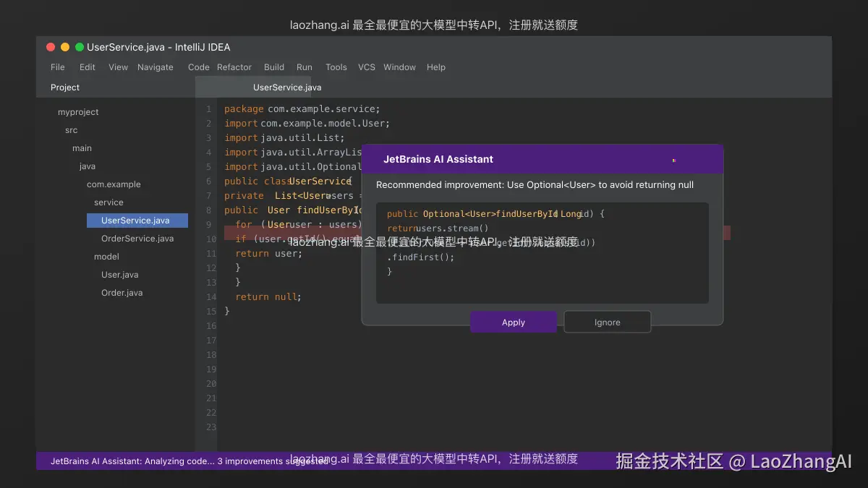Click the Project panel label
The image size is (868, 488).
point(64,87)
